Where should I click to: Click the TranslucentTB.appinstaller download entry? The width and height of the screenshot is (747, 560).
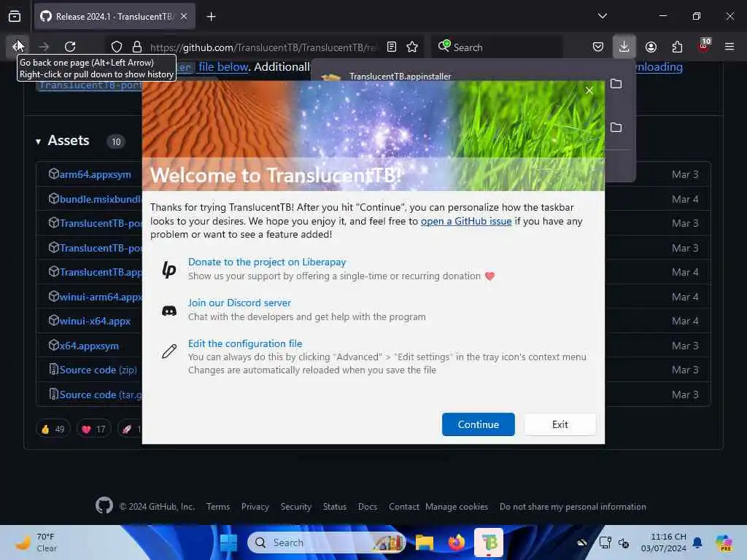(x=399, y=76)
